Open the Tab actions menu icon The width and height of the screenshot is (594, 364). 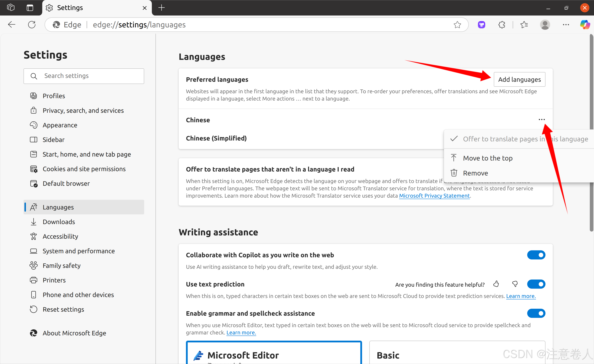(30, 8)
